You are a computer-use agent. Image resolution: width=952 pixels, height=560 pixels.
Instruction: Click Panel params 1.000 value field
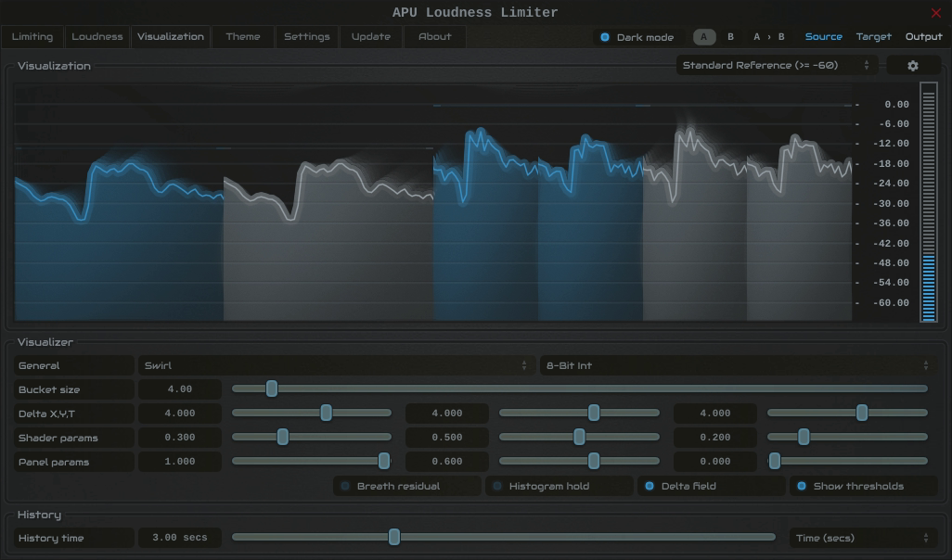[180, 462]
